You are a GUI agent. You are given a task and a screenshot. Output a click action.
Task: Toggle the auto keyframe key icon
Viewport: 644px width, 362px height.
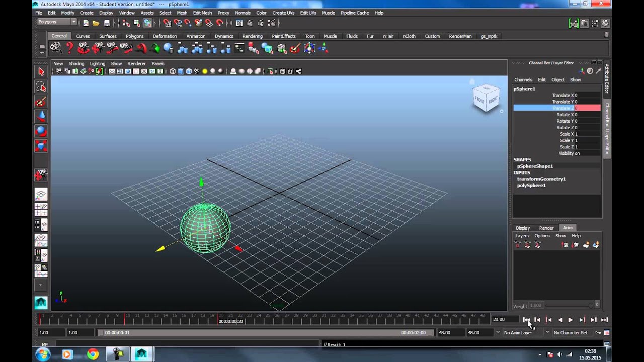(598, 333)
